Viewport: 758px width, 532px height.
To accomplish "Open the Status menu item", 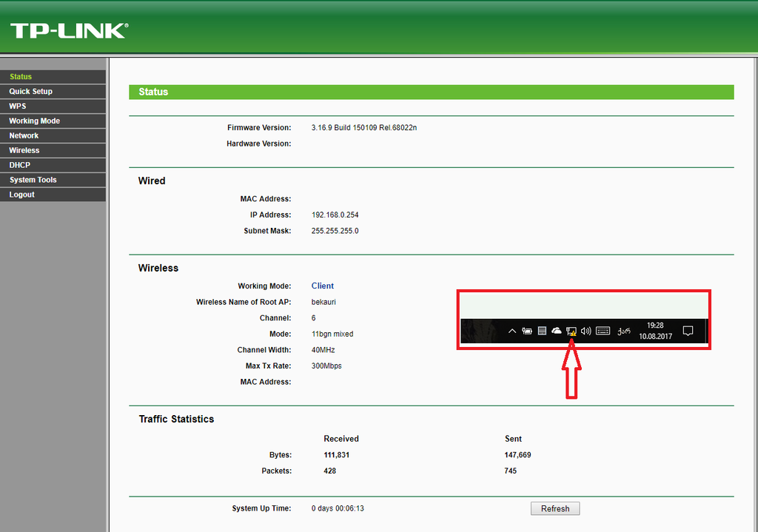I will click(x=53, y=77).
